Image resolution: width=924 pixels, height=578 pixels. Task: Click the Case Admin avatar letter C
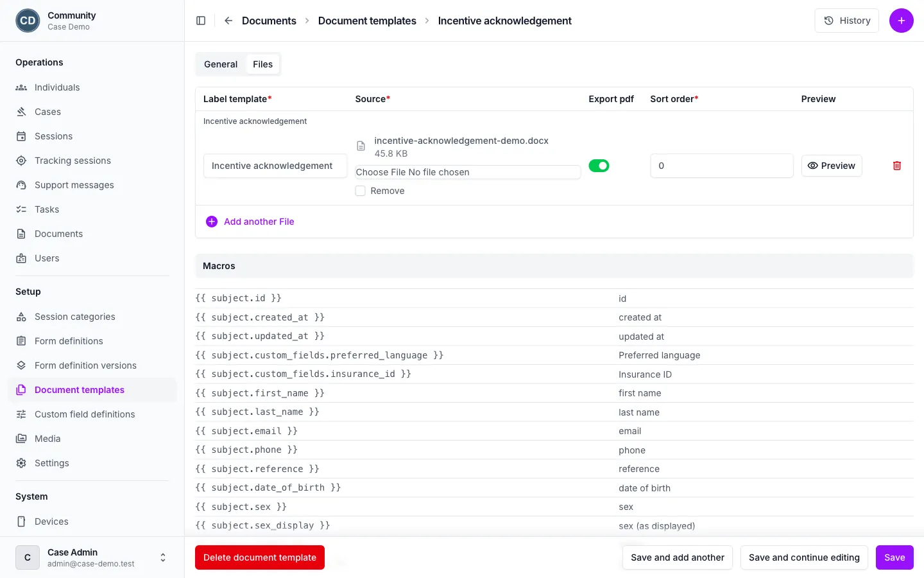28,557
